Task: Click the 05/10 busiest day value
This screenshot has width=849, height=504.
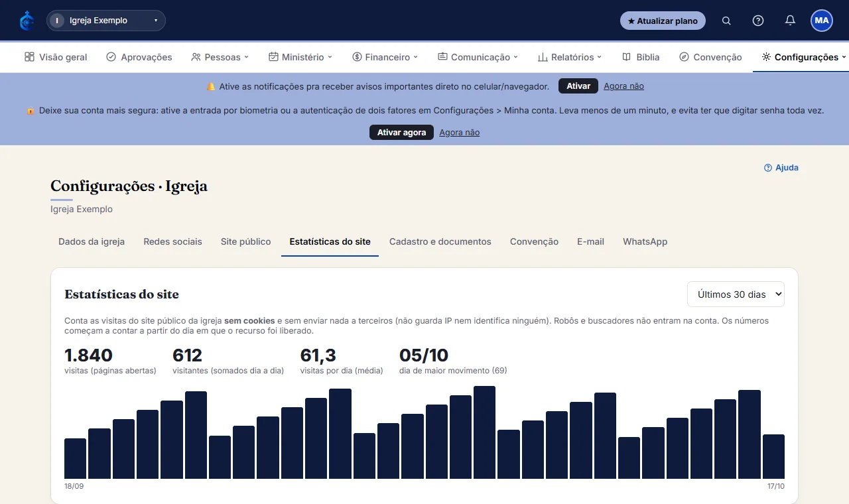Action: click(x=424, y=355)
